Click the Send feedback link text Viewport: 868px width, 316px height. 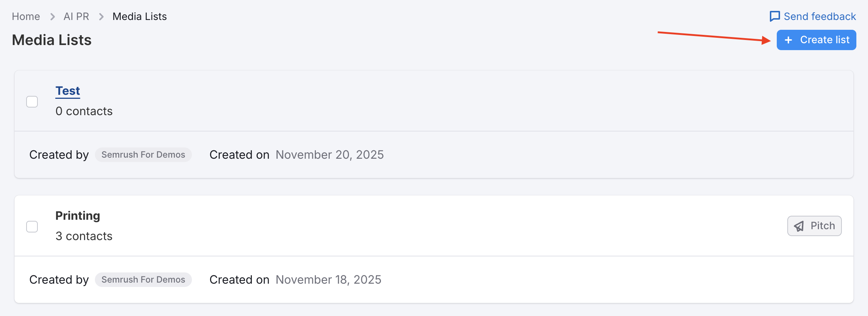[x=820, y=17]
